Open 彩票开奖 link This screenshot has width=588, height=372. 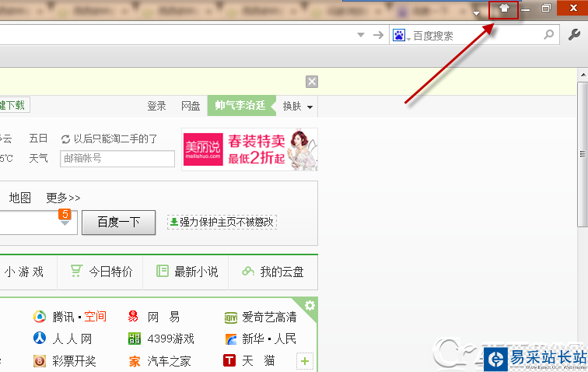point(74,361)
